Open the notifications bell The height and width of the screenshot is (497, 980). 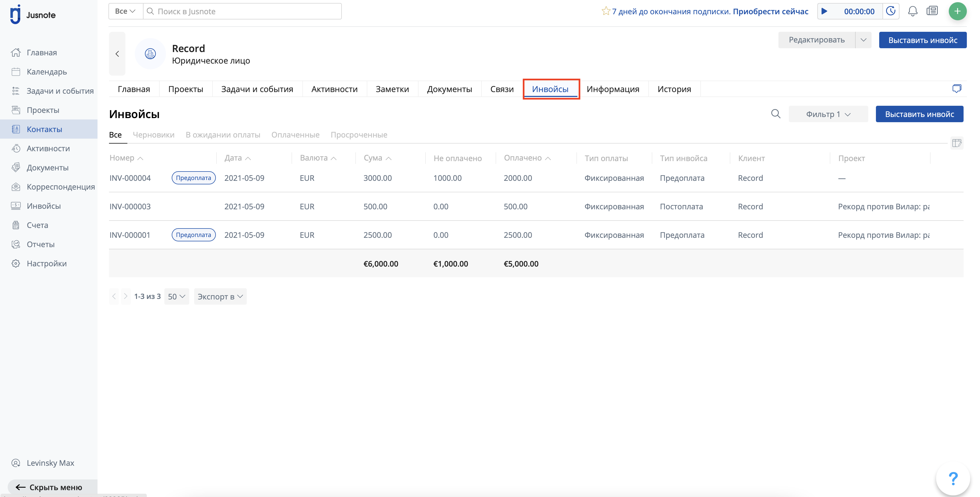click(913, 12)
